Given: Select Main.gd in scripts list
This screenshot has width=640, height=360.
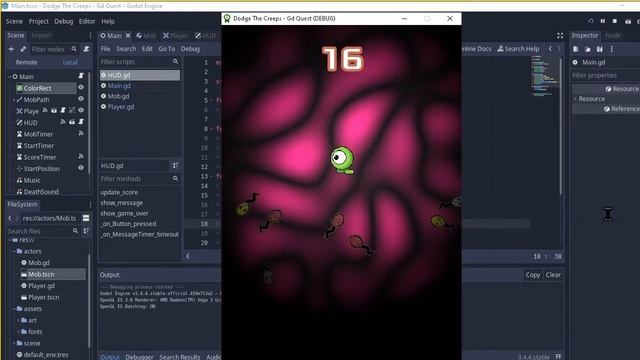Looking at the screenshot, I should click(x=119, y=86).
